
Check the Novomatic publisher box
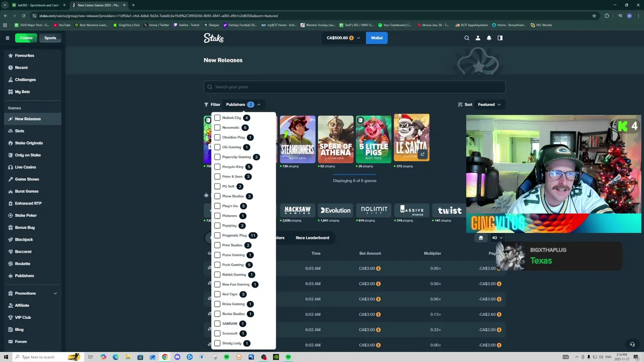click(x=217, y=127)
